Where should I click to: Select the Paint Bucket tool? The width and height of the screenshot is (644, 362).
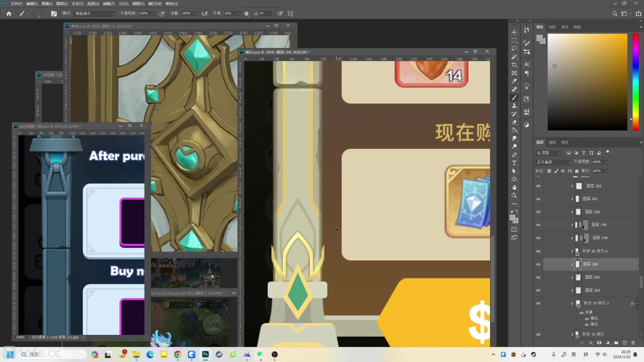pyautogui.click(x=514, y=130)
